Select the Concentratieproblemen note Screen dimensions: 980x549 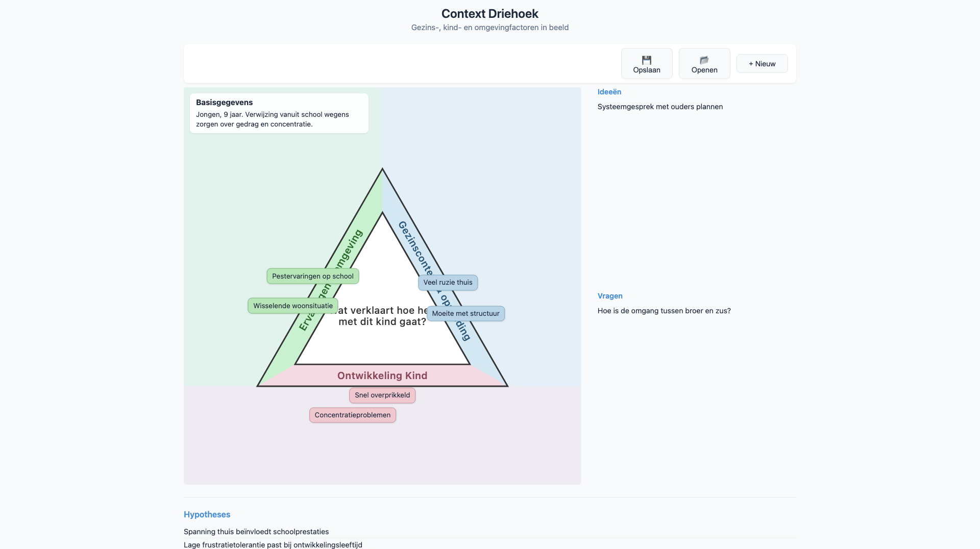click(x=353, y=415)
